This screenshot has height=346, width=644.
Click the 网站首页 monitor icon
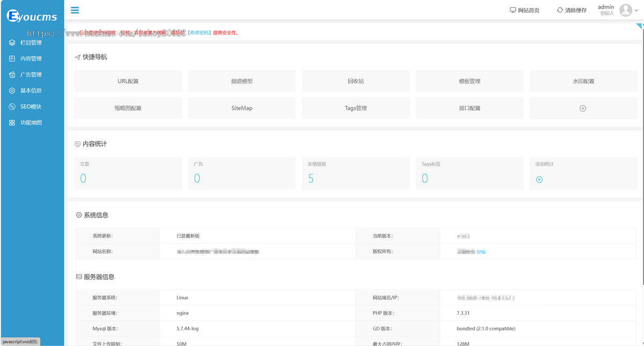(x=513, y=10)
